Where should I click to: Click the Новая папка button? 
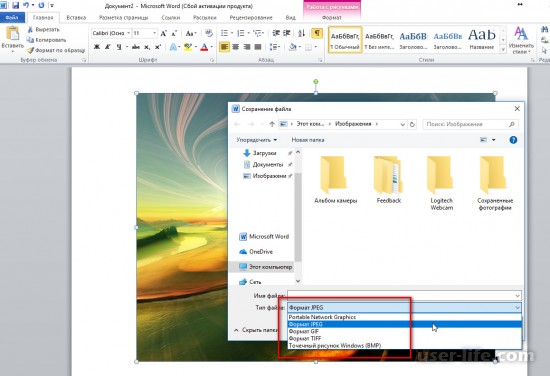tap(308, 140)
